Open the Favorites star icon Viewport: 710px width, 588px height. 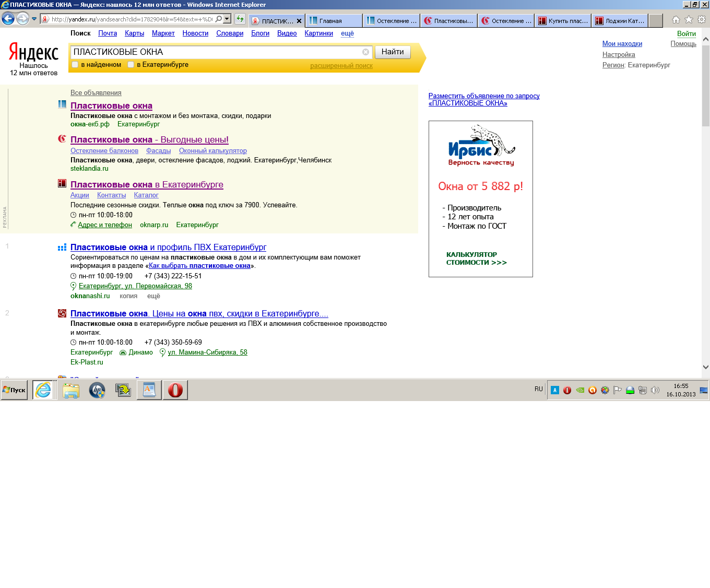pos(689,20)
